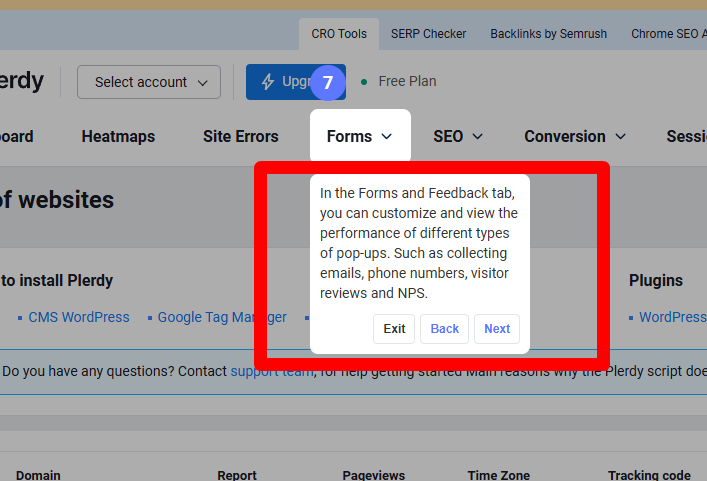Switch to SERP Checker tab
The image size is (707, 481).
(x=428, y=34)
